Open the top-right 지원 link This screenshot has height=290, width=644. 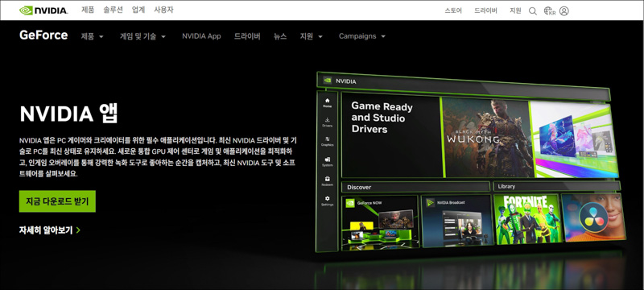point(515,10)
